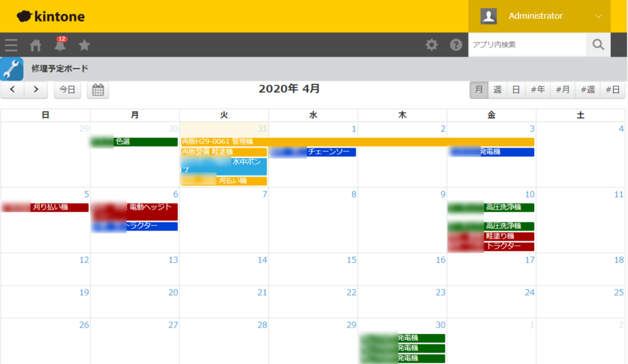Open the 電動ヘッジト event
The image size is (628, 364).
[x=134, y=212]
